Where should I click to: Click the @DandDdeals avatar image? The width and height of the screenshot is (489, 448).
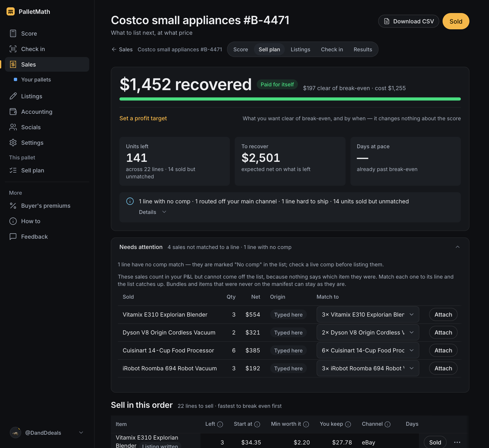point(15,433)
